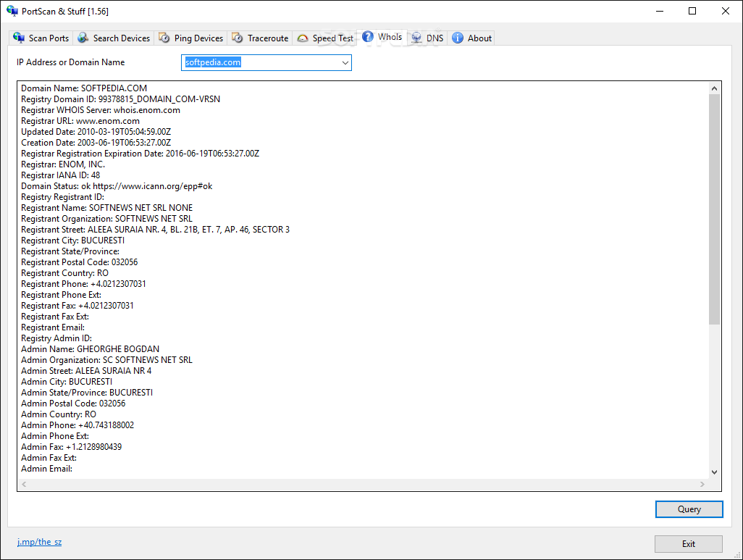Click the 'Admin Organization: SC SOFTNEWS NET SRL' line
743x560 pixels.
pos(106,360)
